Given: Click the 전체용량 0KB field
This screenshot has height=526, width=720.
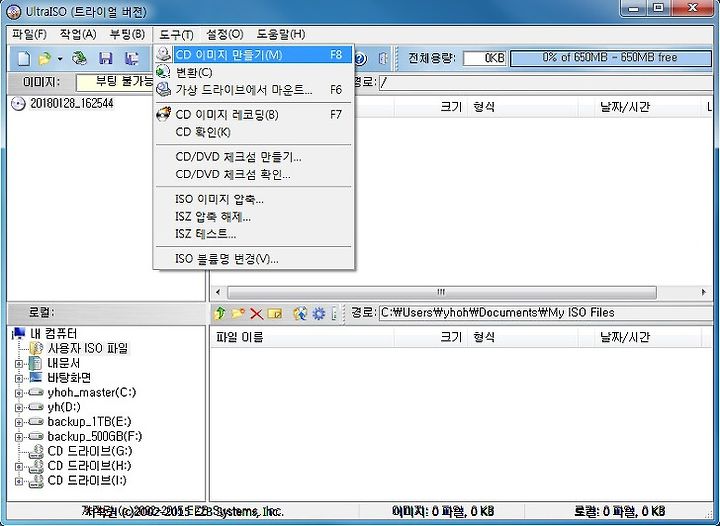Looking at the screenshot, I should pyautogui.click(x=484, y=58).
